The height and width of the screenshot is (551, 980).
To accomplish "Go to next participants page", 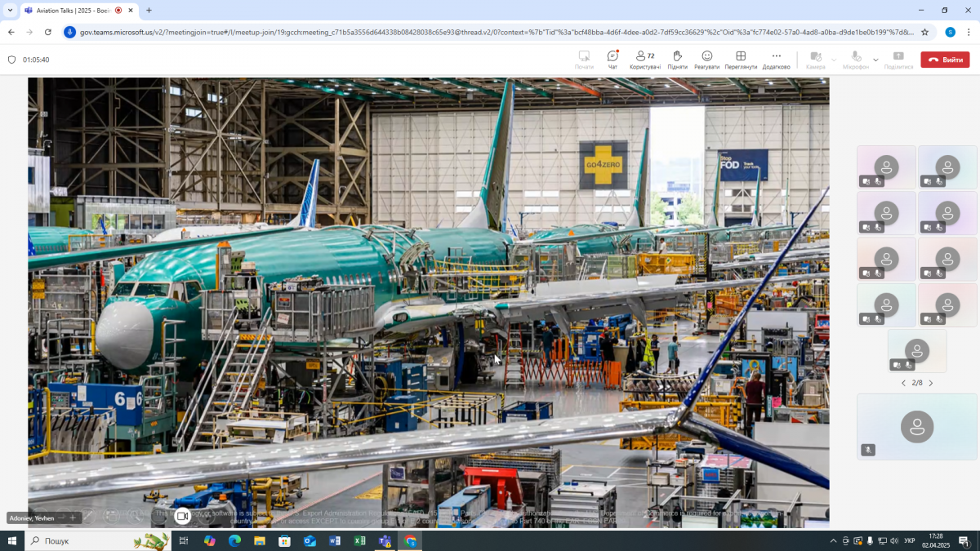I will pos(931,383).
